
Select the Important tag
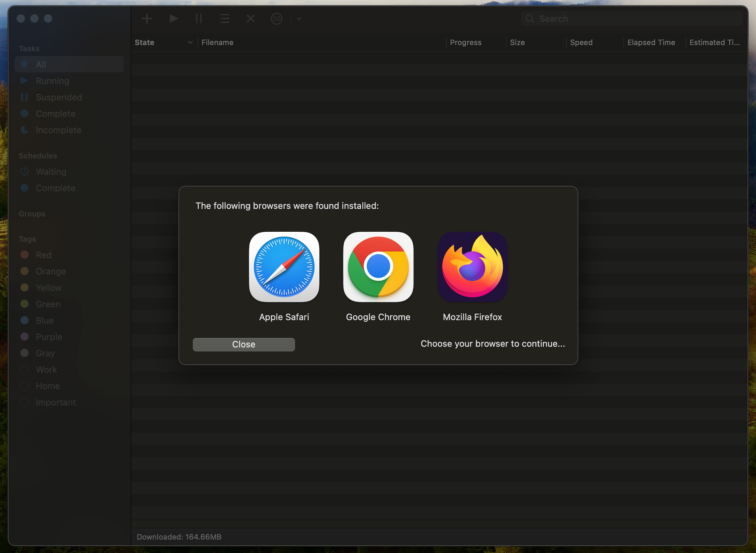pos(69,402)
